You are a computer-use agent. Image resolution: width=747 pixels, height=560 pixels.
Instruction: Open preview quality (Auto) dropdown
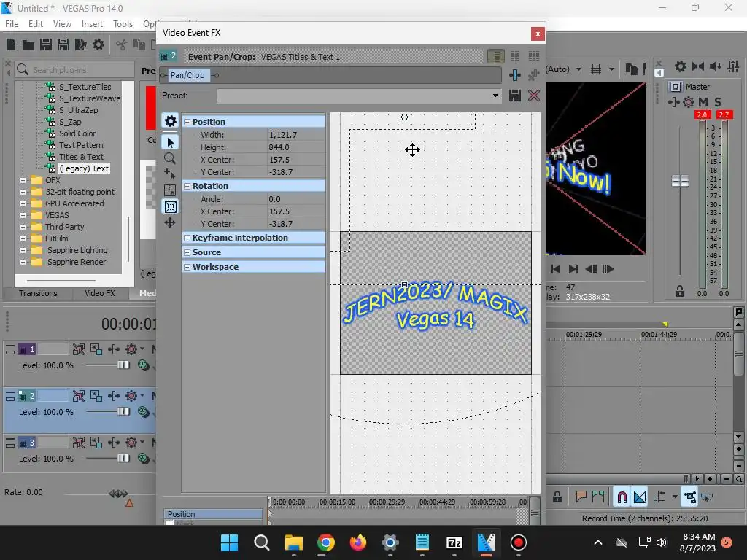tap(578, 69)
